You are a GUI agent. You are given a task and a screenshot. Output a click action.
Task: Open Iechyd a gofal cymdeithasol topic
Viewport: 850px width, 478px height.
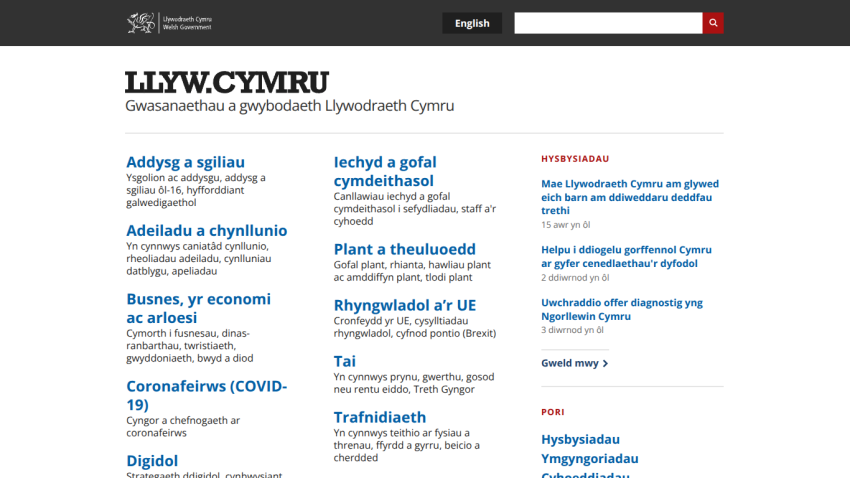coord(385,171)
